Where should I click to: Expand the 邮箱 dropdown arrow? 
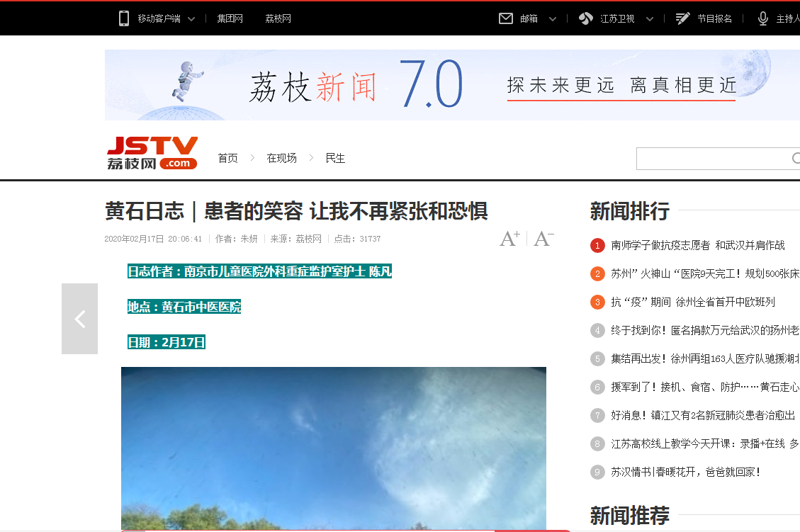[551, 18]
